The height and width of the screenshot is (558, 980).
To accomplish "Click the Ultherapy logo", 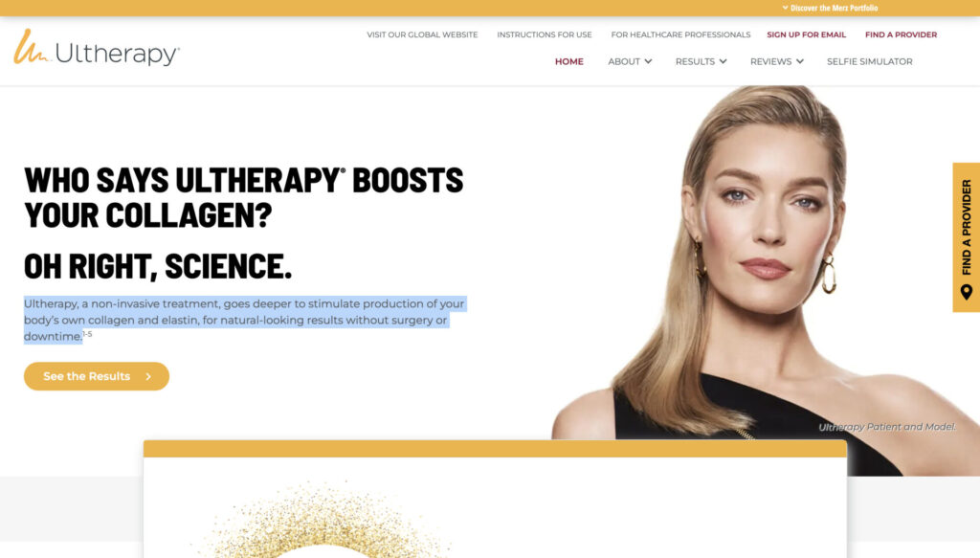I will pos(97,48).
